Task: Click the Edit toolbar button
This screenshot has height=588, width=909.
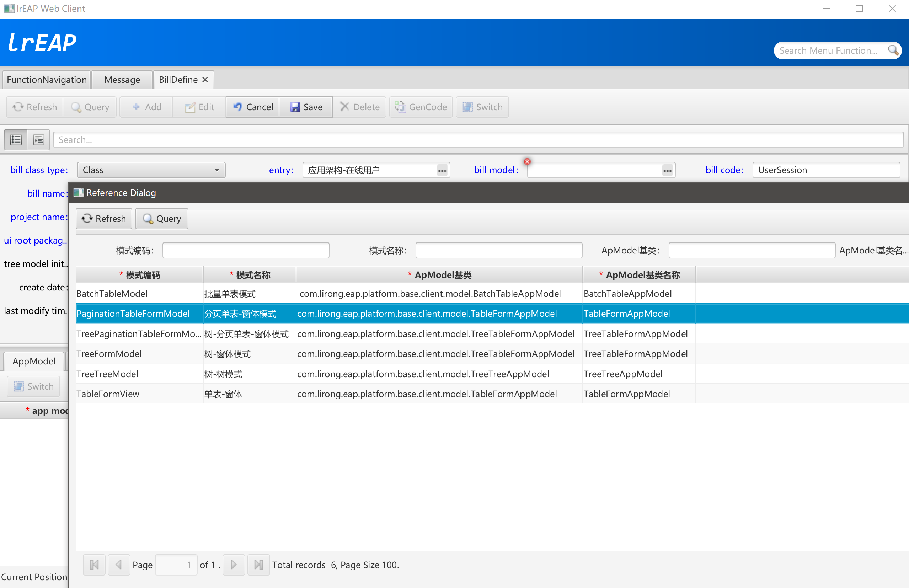Action: point(199,107)
